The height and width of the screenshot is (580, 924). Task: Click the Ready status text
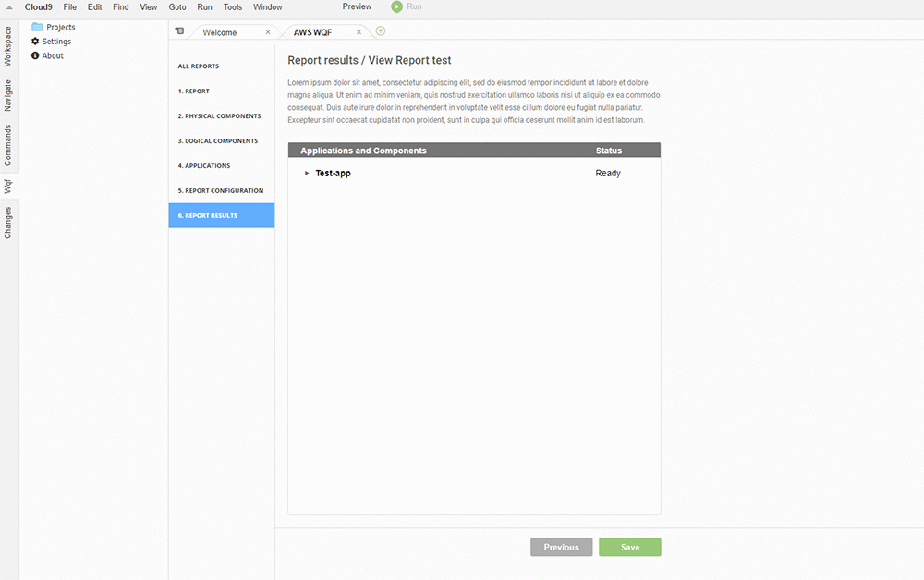point(608,173)
